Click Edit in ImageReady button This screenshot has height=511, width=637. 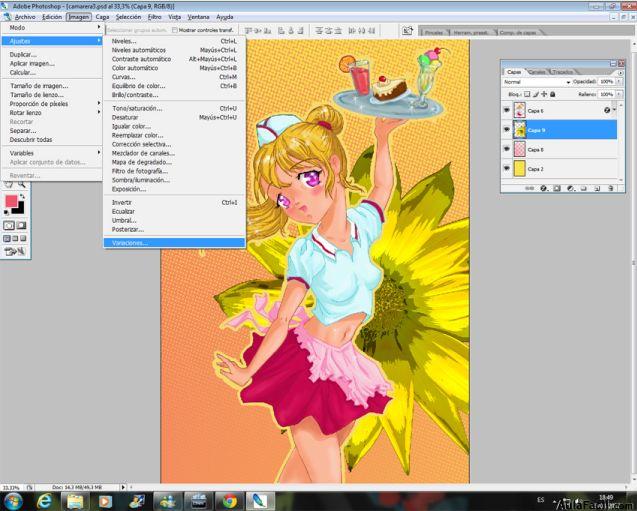[15, 251]
